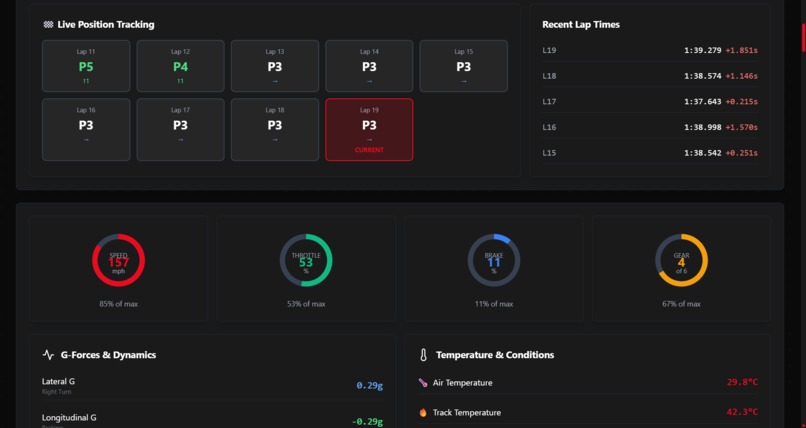This screenshot has height=428, width=806.
Task: Click the red Speed gauge ring
Action: tap(118, 260)
